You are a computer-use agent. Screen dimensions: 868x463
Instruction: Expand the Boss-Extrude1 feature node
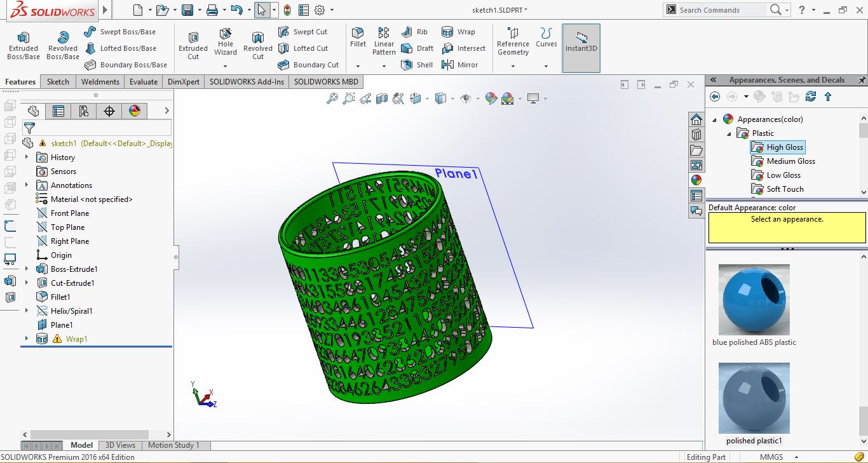(27, 269)
